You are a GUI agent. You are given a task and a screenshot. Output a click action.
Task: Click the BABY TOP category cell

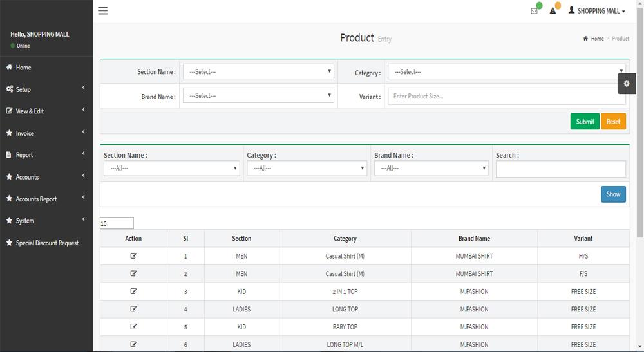click(345, 327)
